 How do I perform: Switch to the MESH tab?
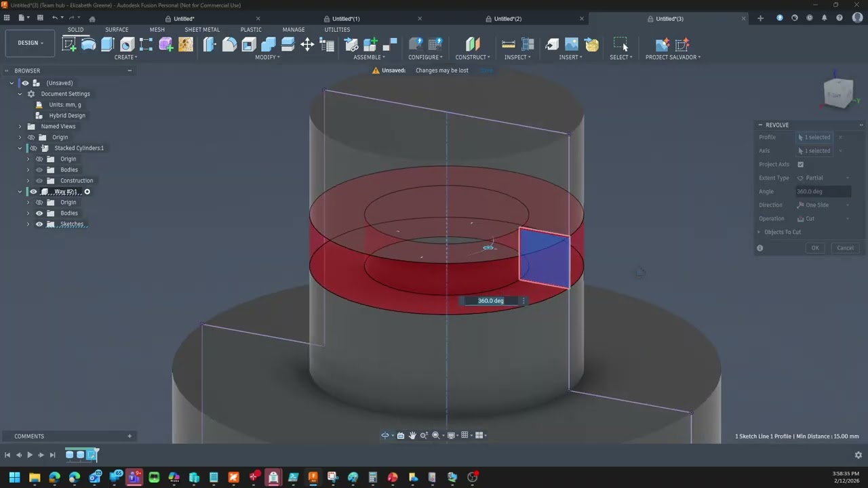pyautogui.click(x=157, y=30)
